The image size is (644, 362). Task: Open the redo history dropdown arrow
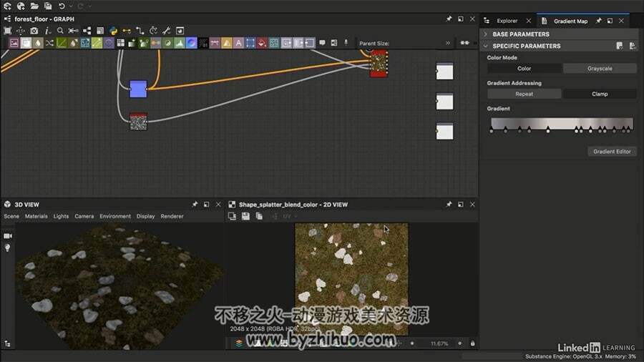(x=89, y=6)
